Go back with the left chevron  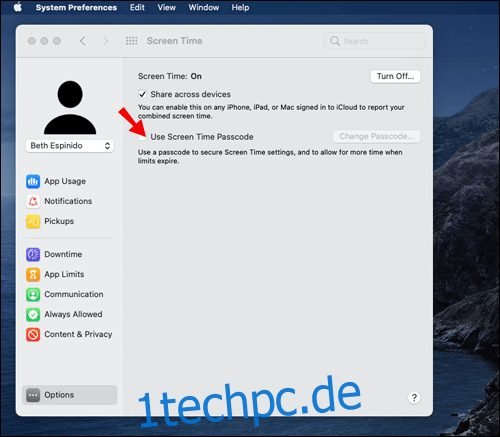83,41
